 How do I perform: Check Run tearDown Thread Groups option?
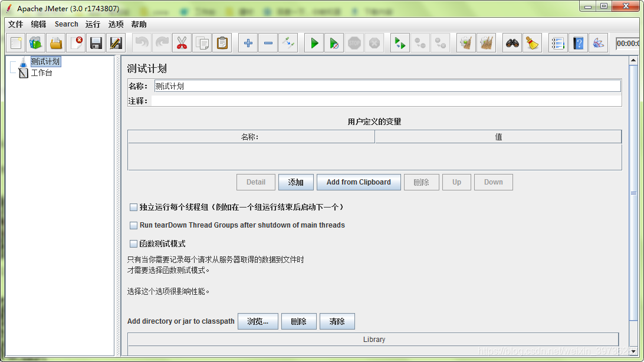(x=133, y=225)
